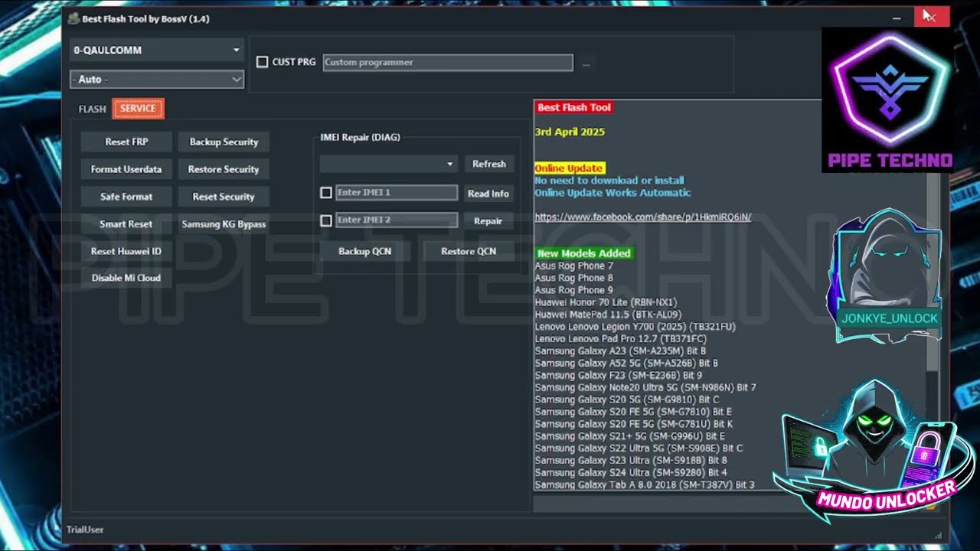Click "Samsung Galaxy F23 (SM-E236B)" line

619,375
